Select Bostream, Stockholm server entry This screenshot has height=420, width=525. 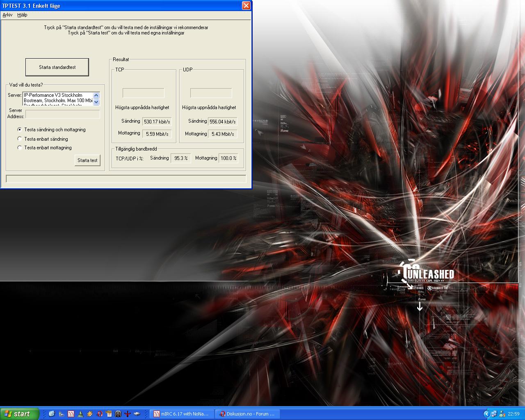pos(58,100)
